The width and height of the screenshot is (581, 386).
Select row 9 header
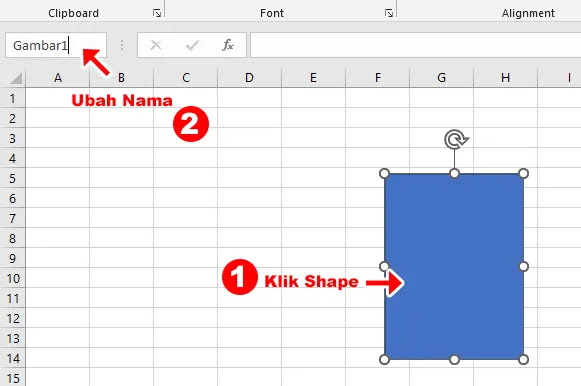tap(13, 258)
